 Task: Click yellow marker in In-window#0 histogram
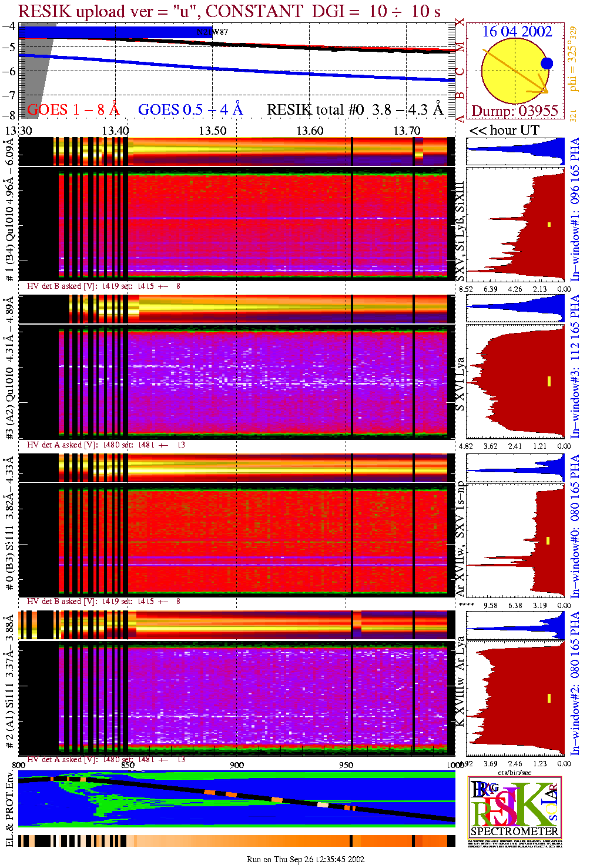click(548, 540)
